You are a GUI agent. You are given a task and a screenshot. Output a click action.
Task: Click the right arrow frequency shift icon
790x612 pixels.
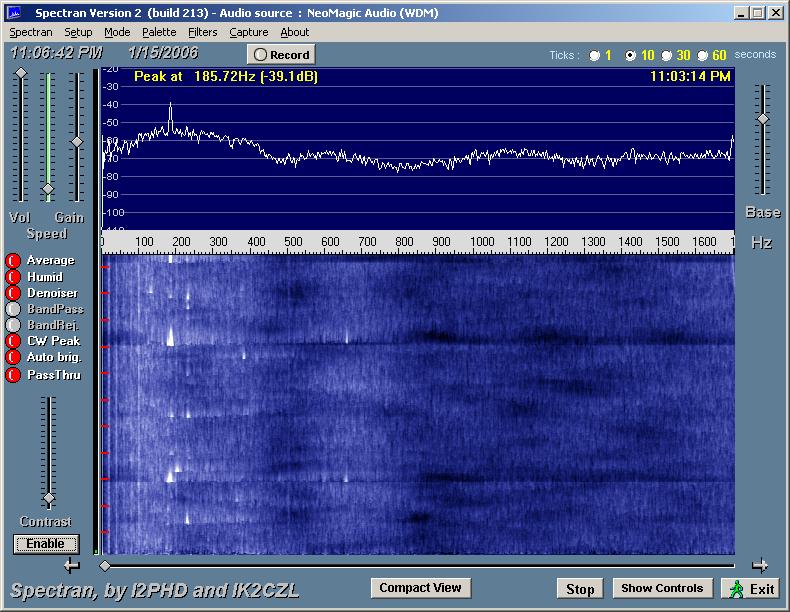[x=760, y=566]
